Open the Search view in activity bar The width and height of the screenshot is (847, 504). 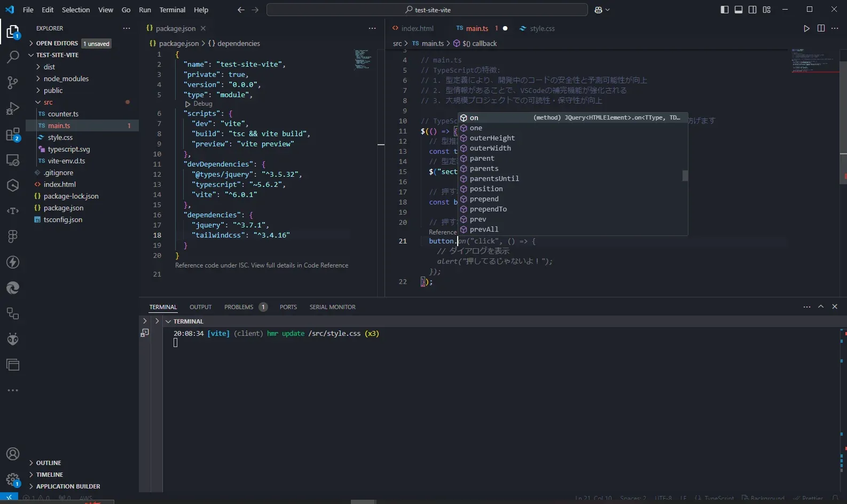(13, 57)
